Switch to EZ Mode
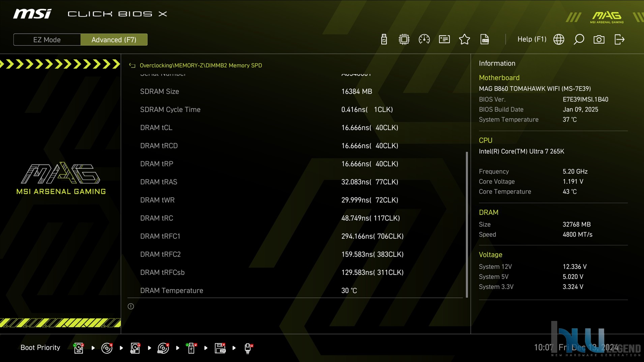This screenshot has width=644, height=362. pos(47,40)
